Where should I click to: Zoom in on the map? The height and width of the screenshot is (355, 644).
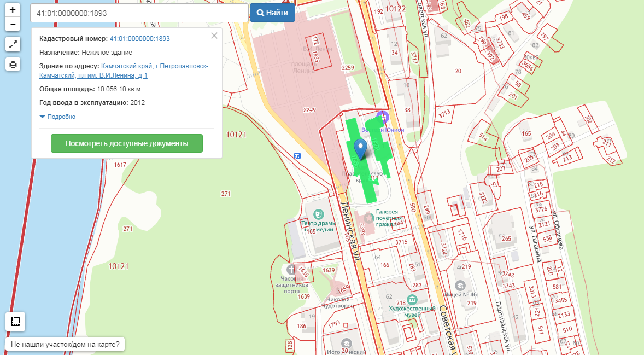pyautogui.click(x=13, y=10)
